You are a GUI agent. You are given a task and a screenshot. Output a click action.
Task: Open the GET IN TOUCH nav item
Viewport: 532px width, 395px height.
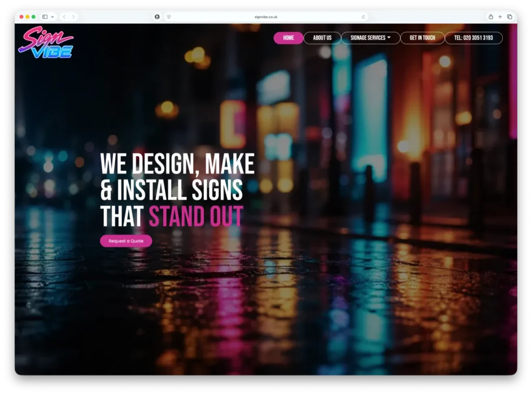coord(422,38)
